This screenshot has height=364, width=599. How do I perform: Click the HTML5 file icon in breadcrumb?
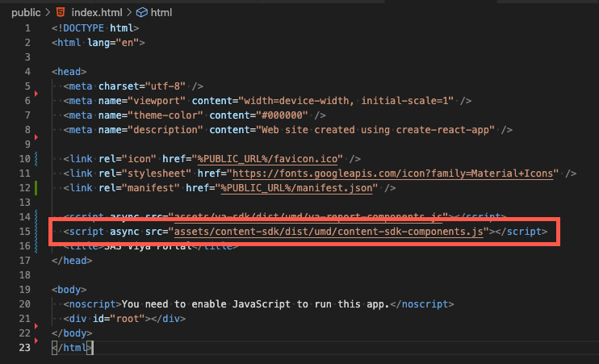tap(61, 13)
